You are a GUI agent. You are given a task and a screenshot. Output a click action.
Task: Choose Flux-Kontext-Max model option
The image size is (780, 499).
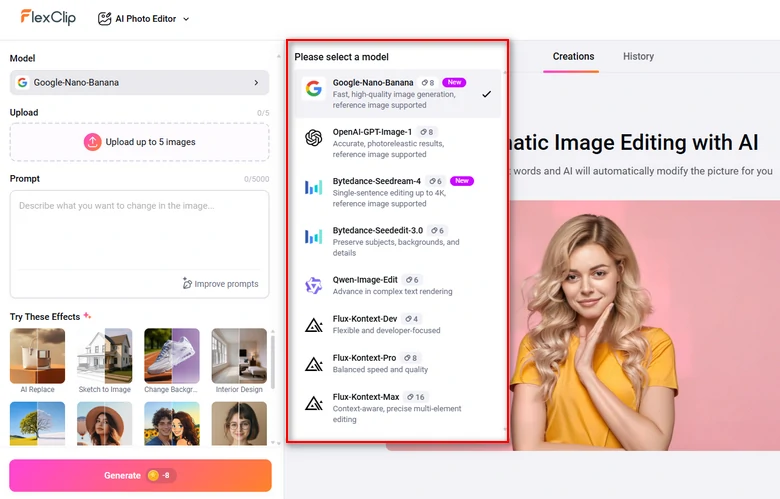click(398, 407)
